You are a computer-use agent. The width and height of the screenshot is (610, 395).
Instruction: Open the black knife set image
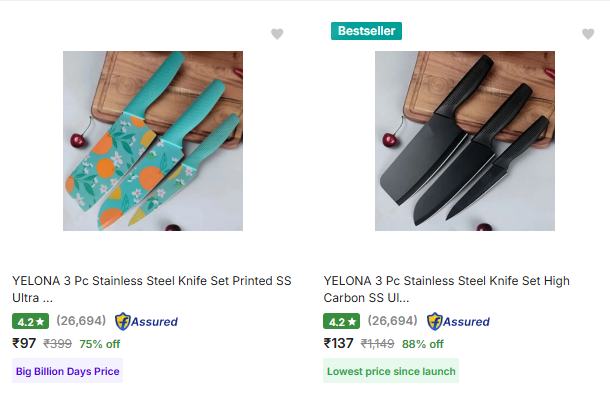465,141
